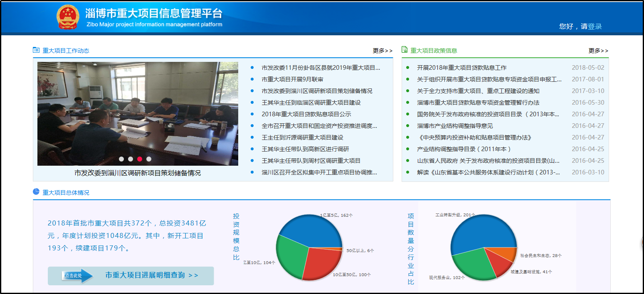Open policy 开展2018年重大项目贷款贴息工作
Screen dimensions: 644x294
point(461,68)
